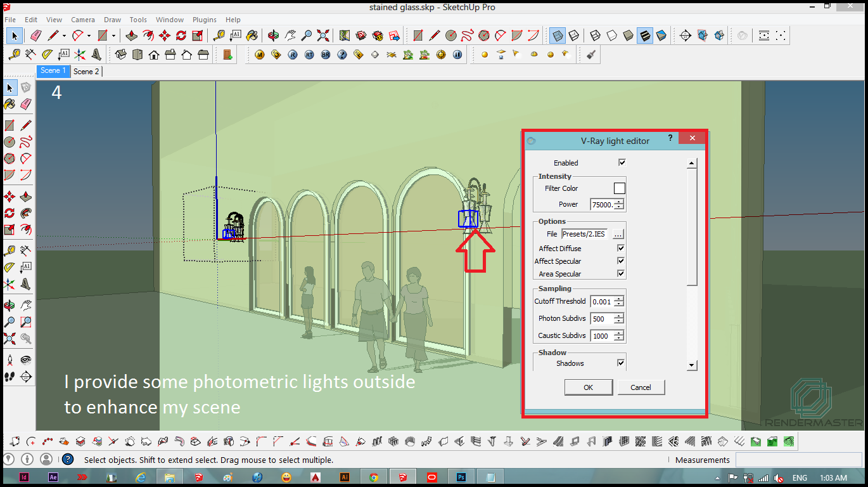This screenshot has width=868, height=487.
Task: Open the Plugins menu
Action: [x=204, y=20]
